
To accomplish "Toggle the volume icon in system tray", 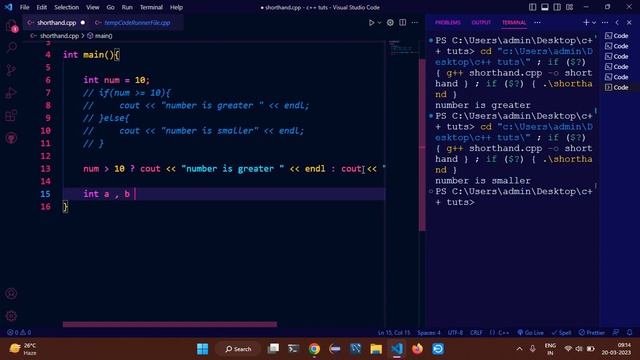I will 579,349.
